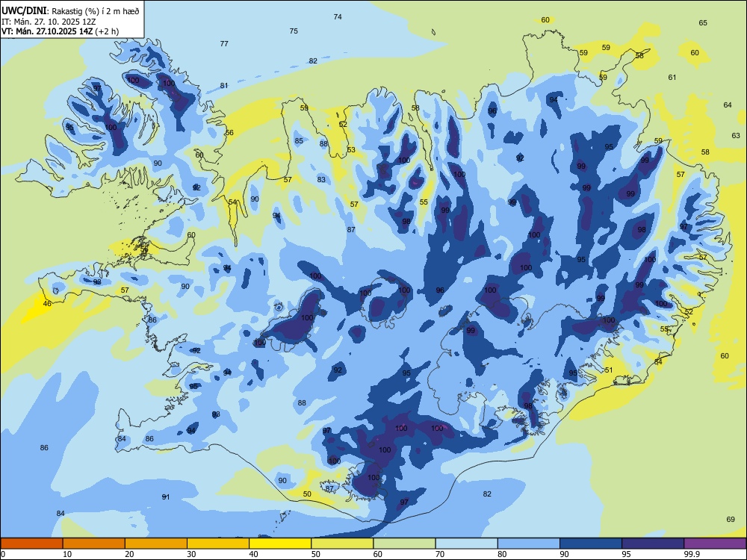Click the '81' humidity value on the map

[224, 86]
